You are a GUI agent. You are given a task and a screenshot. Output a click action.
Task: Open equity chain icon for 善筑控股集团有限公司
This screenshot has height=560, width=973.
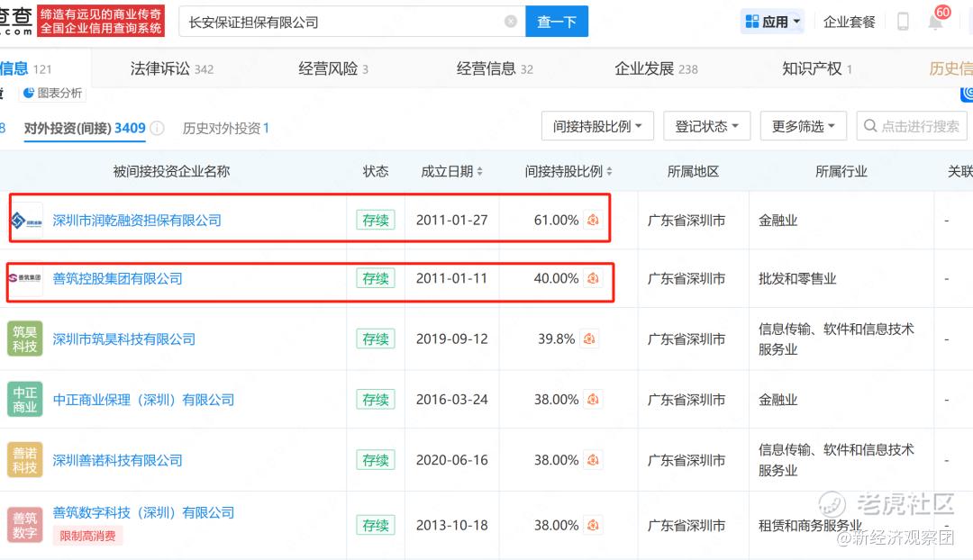tap(593, 278)
